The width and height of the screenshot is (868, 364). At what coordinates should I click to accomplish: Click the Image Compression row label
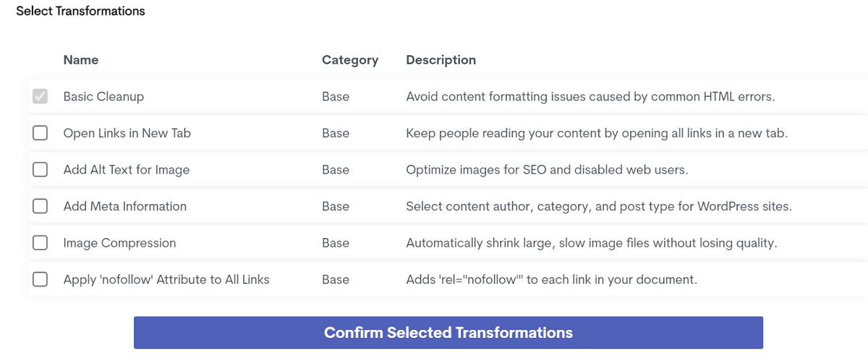click(120, 243)
